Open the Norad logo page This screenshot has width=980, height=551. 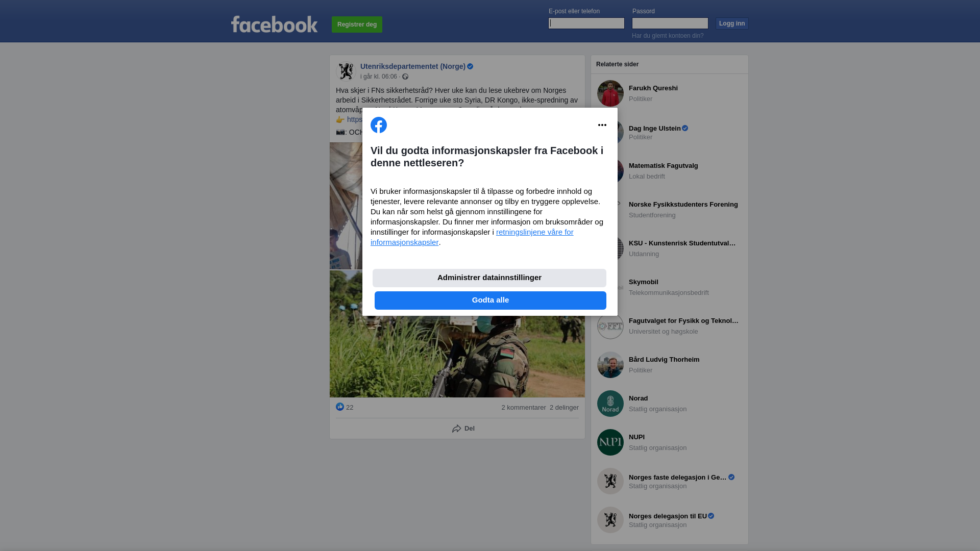[610, 404]
